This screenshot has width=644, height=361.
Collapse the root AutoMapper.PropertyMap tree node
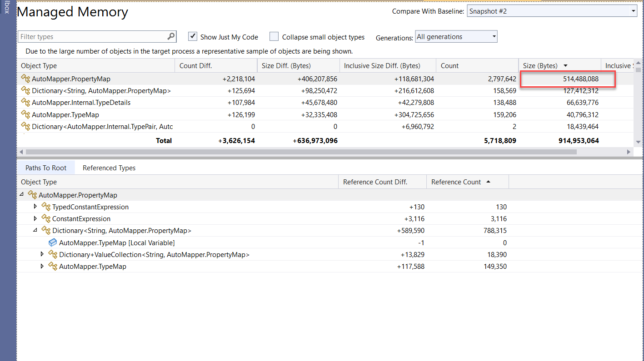tap(22, 194)
